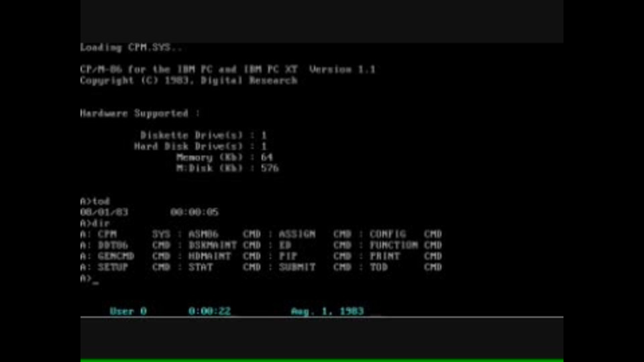Select the CP/M-86 version 1.1 banner line
This screenshot has height=362, width=644.
click(228, 69)
